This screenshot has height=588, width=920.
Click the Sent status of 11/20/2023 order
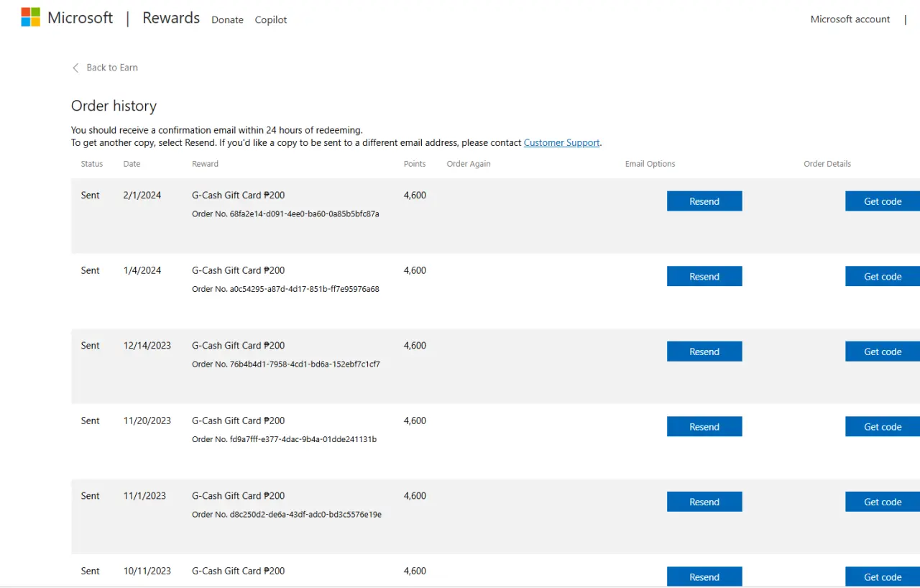click(91, 421)
